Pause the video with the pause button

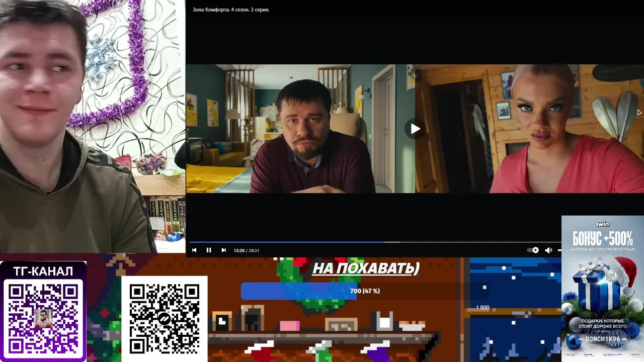point(209,250)
